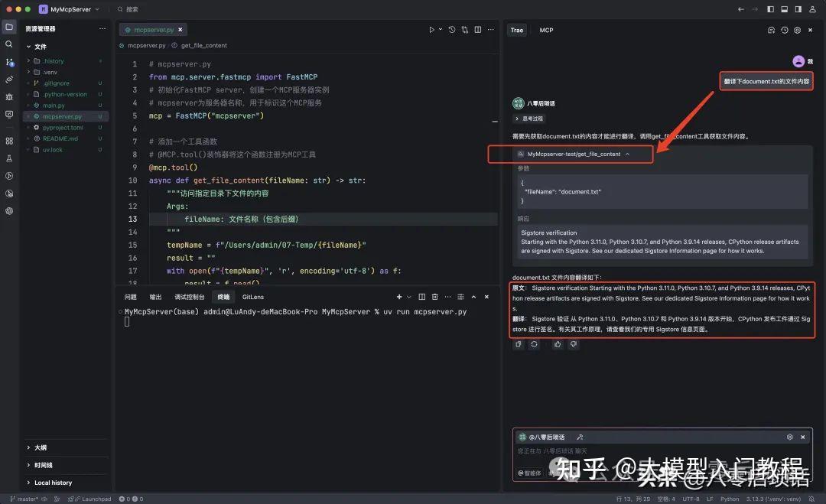
Task: Regenerate the chat response
Action: click(x=534, y=344)
